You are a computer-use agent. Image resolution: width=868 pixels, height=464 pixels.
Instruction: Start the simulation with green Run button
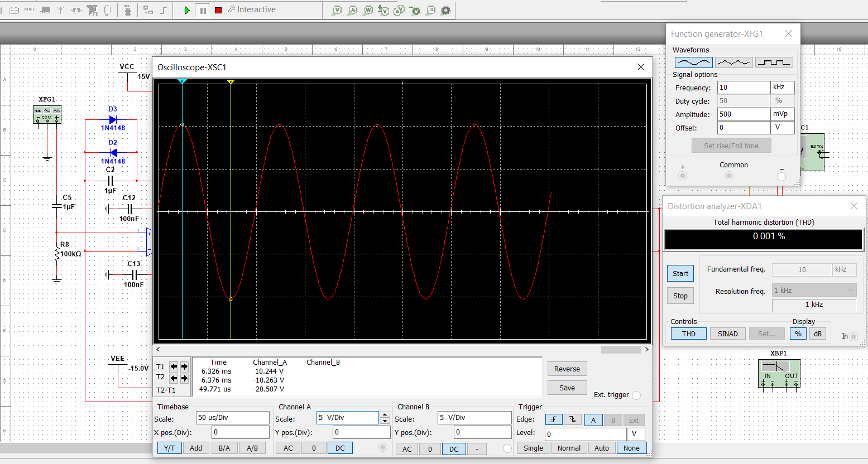coord(187,10)
